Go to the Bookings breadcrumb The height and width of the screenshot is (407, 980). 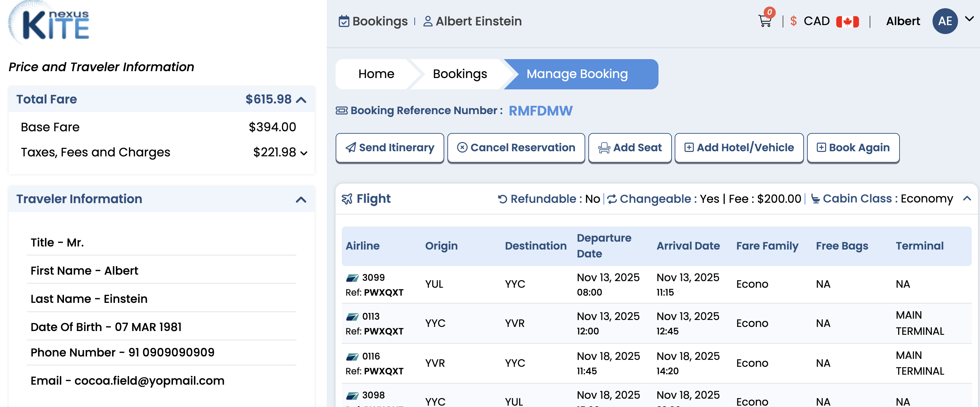tap(459, 74)
